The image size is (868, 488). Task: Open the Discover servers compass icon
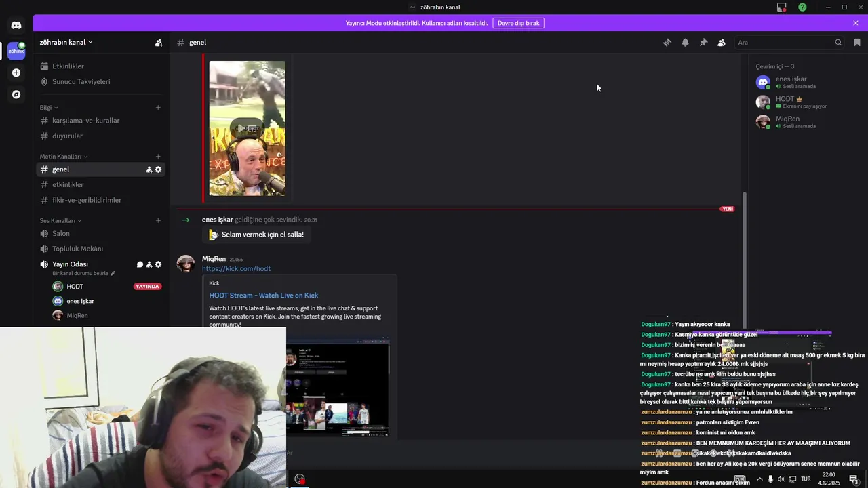pyautogui.click(x=16, y=94)
